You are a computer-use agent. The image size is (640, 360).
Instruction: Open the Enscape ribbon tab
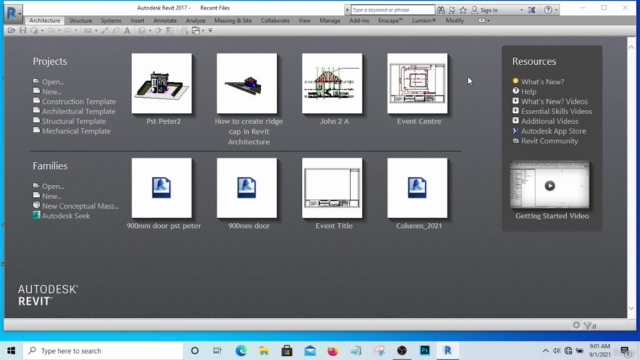(x=390, y=20)
